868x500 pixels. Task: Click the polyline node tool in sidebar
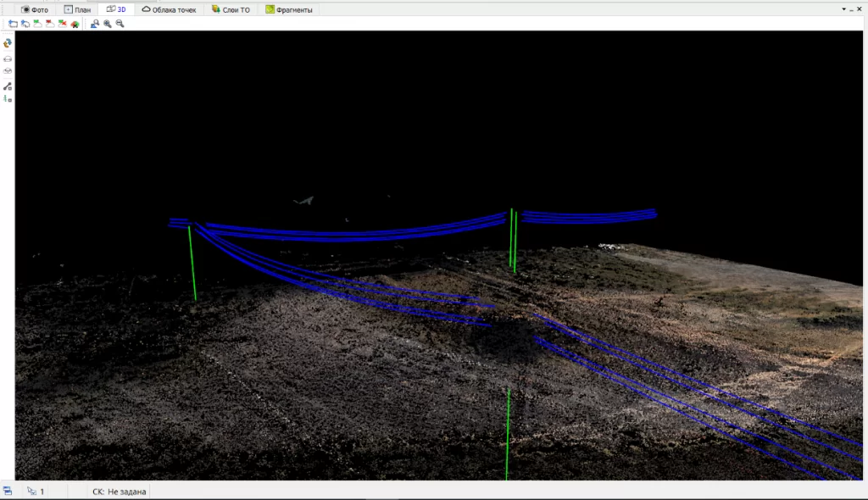coord(7,86)
